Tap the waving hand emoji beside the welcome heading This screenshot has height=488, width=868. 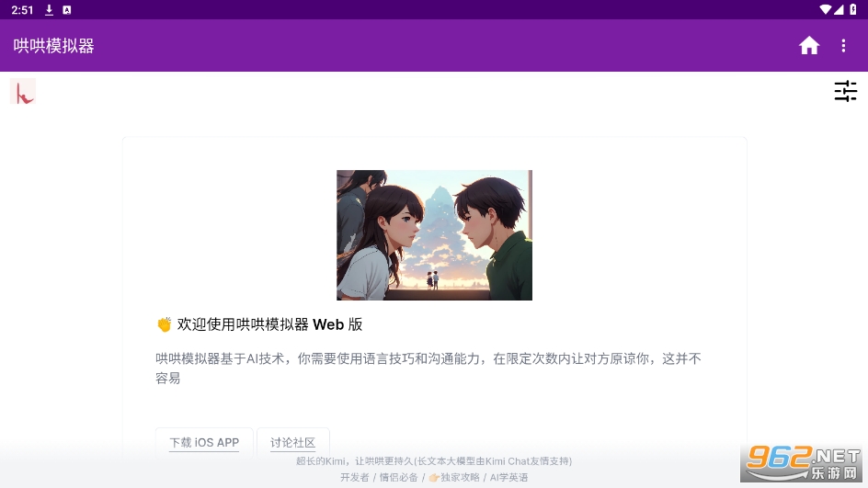click(165, 324)
